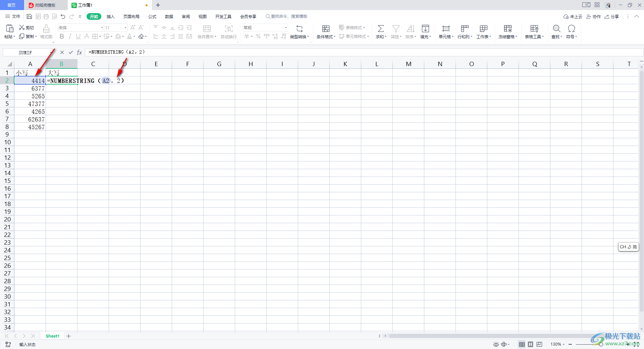Open the Formulas (公式) ribbon tab
This screenshot has height=349, width=644.
coord(152,16)
